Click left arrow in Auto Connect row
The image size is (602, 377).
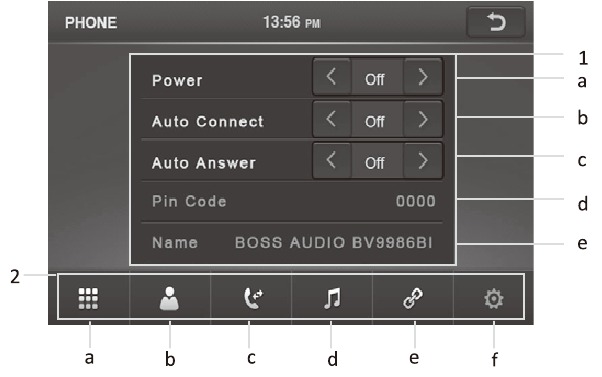332,119
